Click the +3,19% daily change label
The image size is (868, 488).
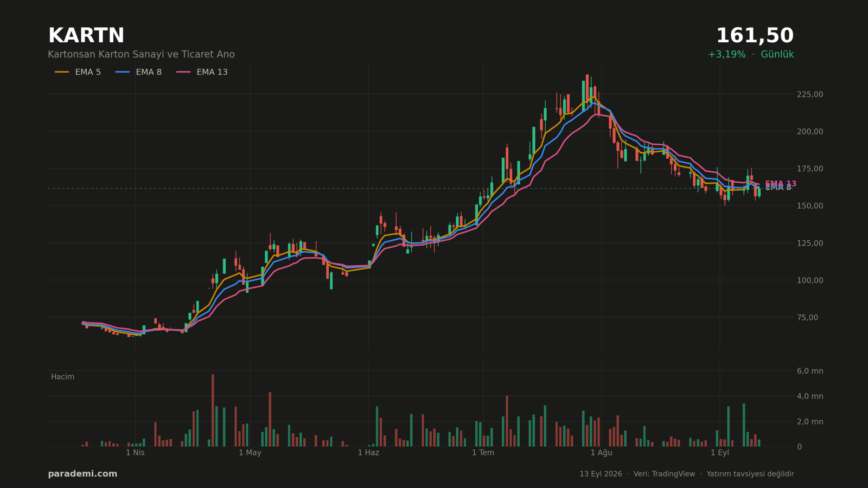point(726,54)
